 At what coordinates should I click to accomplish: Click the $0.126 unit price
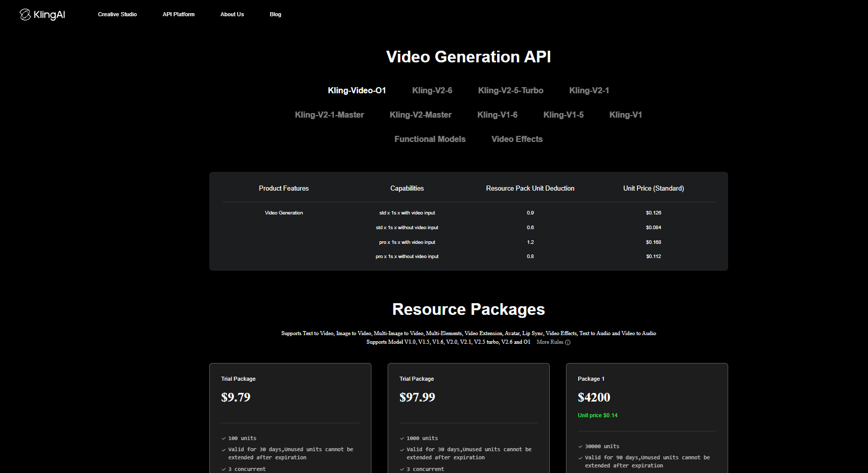654,213
